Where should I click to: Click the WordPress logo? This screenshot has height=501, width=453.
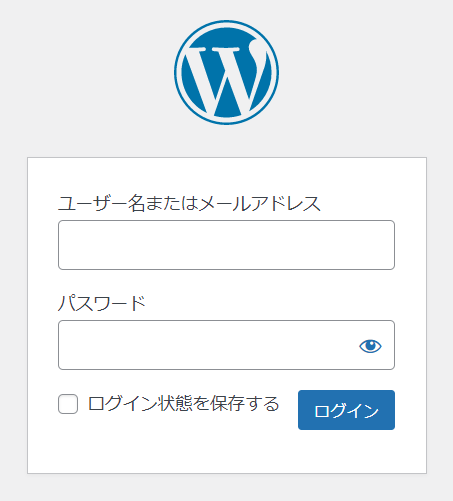(226, 72)
